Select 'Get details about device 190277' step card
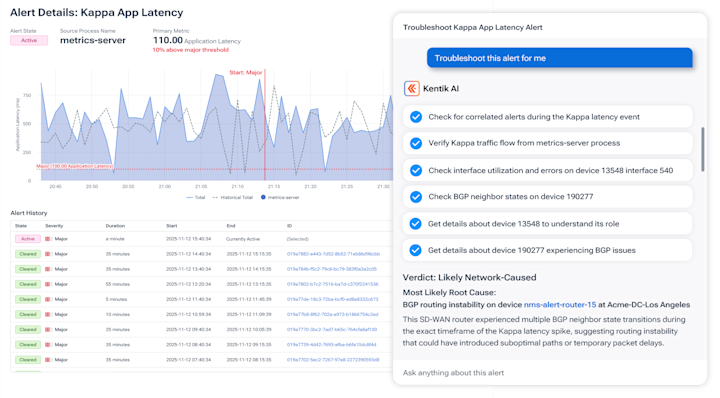 (x=547, y=250)
